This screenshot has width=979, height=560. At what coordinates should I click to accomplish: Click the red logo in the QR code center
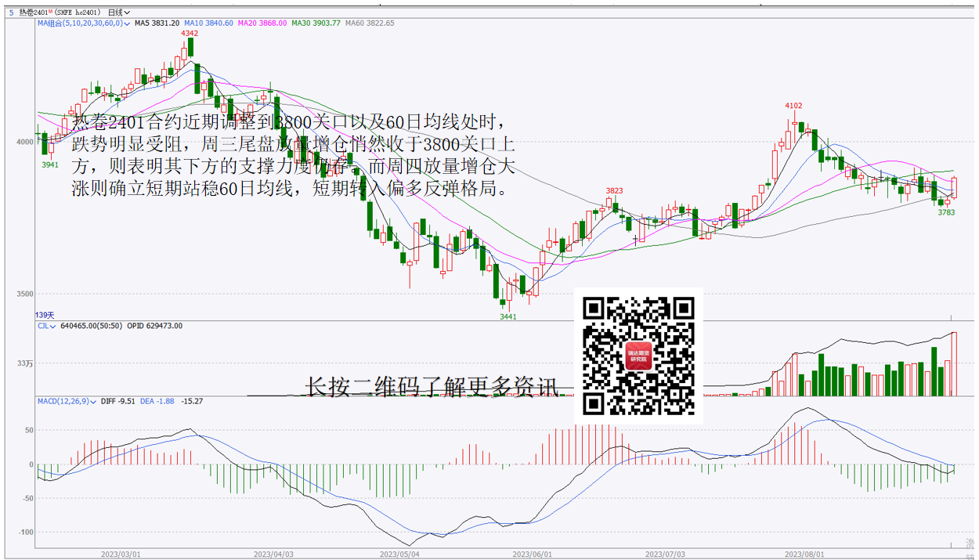tap(638, 356)
